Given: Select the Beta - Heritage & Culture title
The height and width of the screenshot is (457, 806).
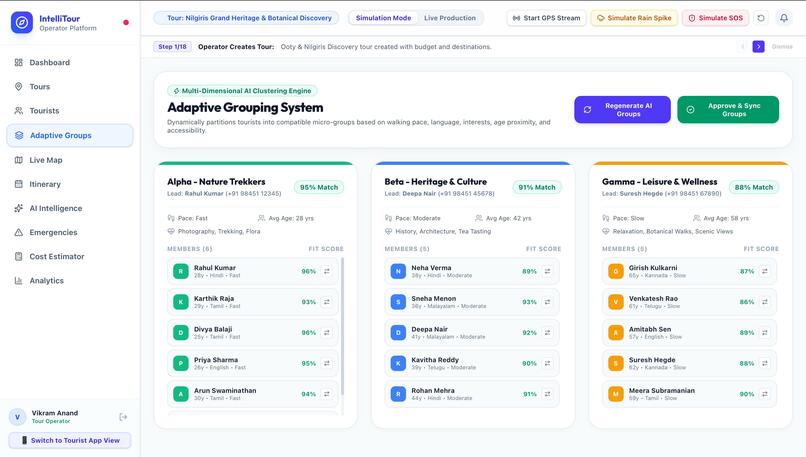Looking at the screenshot, I should 436,182.
